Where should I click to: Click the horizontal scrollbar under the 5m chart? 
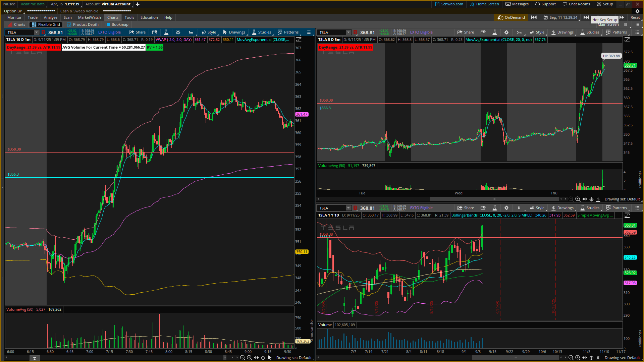[494, 199]
